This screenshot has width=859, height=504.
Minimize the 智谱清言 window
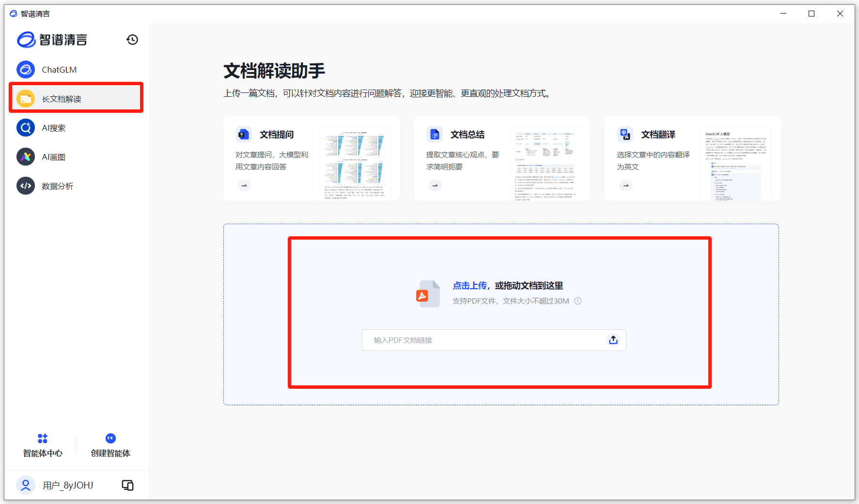click(783, 14)
